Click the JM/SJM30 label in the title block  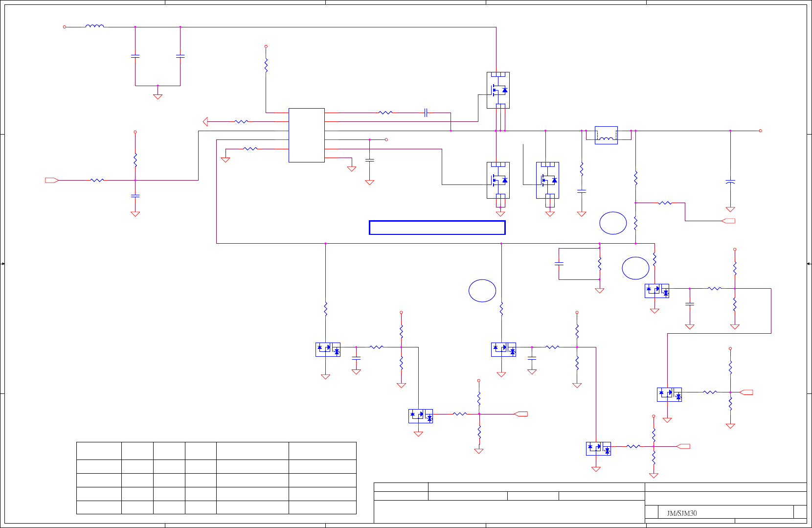pyautogui.click(x=682, y=513)
